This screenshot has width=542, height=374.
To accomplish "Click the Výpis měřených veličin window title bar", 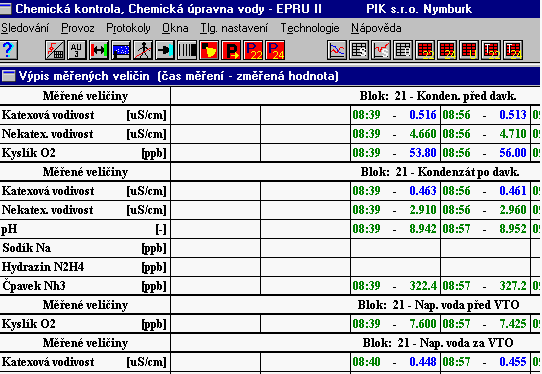I will click(x=271, y=76).
